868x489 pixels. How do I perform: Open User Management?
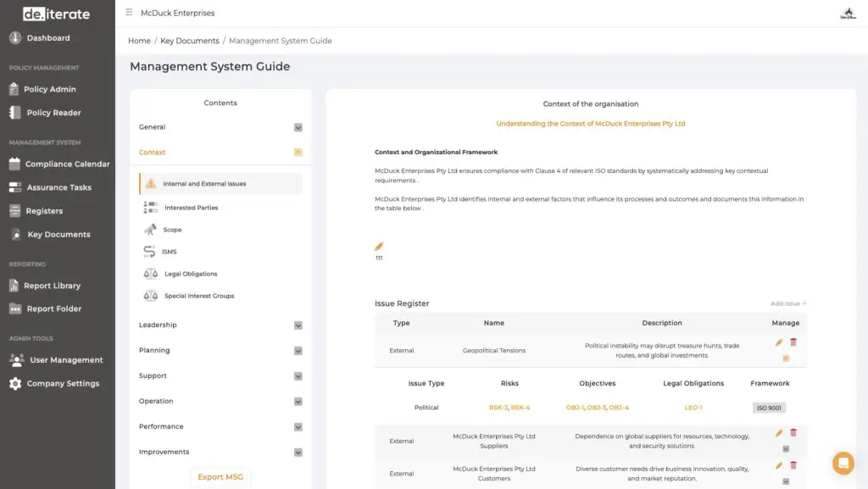[x=66, y=360]
